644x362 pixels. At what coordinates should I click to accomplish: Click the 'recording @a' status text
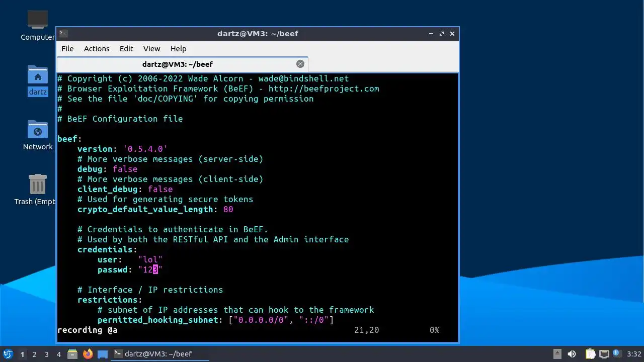pyautogui.click(x=87, y=330)
